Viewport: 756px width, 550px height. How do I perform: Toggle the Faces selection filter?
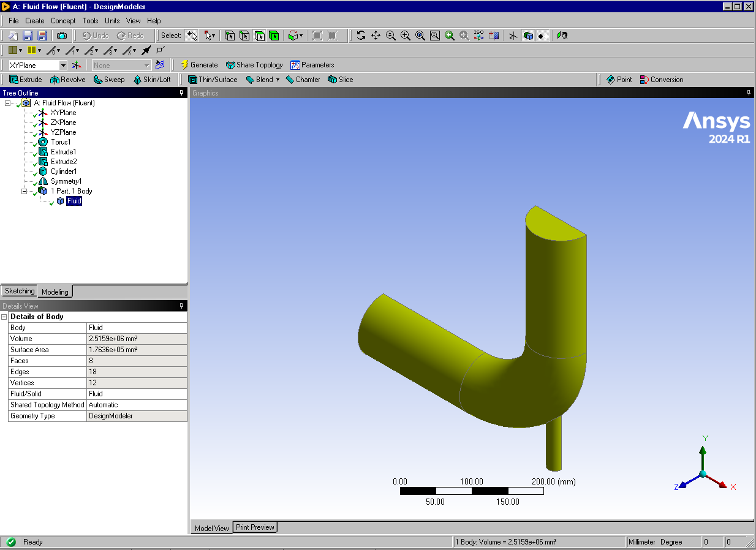pos(259,36)
